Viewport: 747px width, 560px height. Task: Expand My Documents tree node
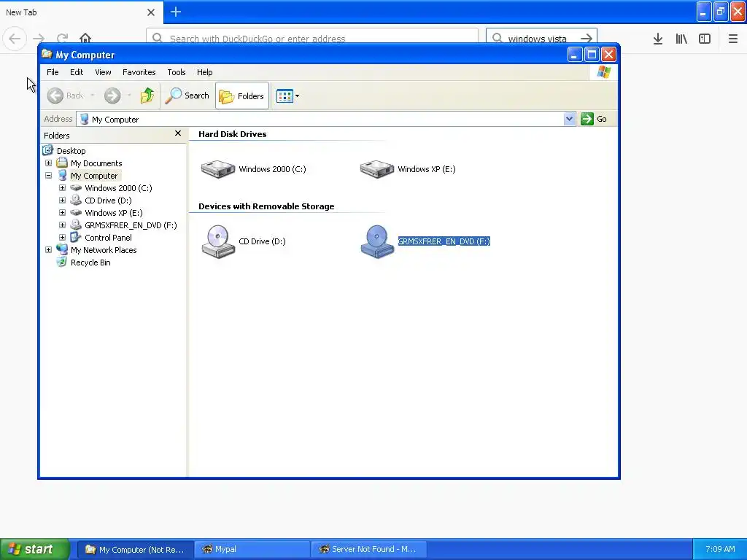coord(49,163)
